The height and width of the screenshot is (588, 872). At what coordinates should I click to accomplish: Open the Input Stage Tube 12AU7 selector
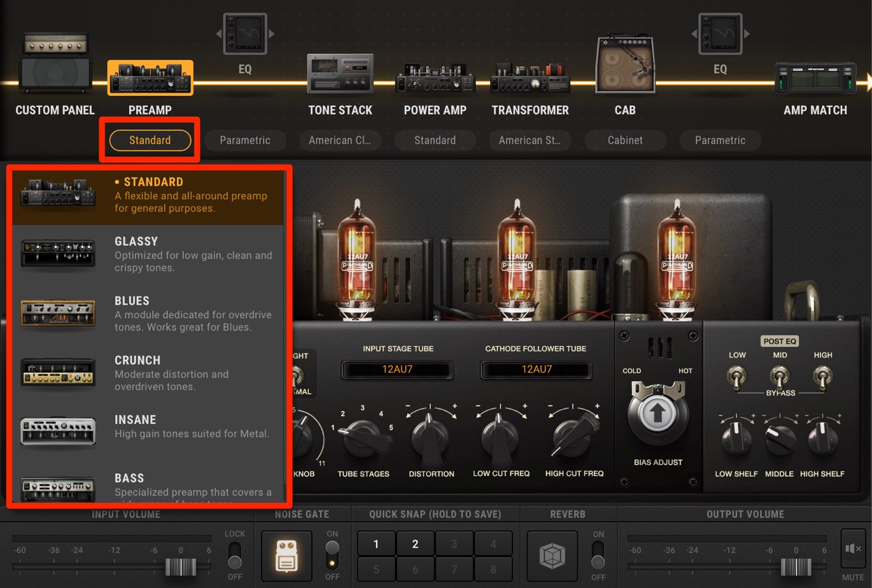click(x=397, y=369)
